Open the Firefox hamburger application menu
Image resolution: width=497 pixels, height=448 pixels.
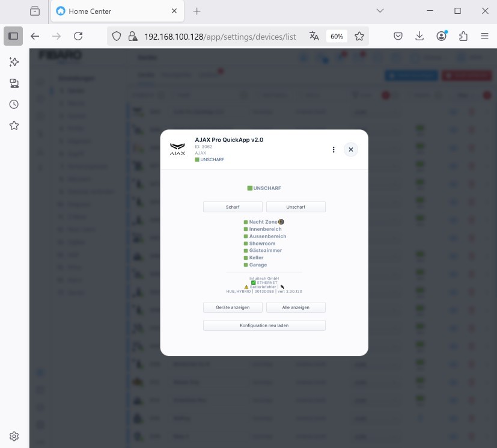point(484,36)
